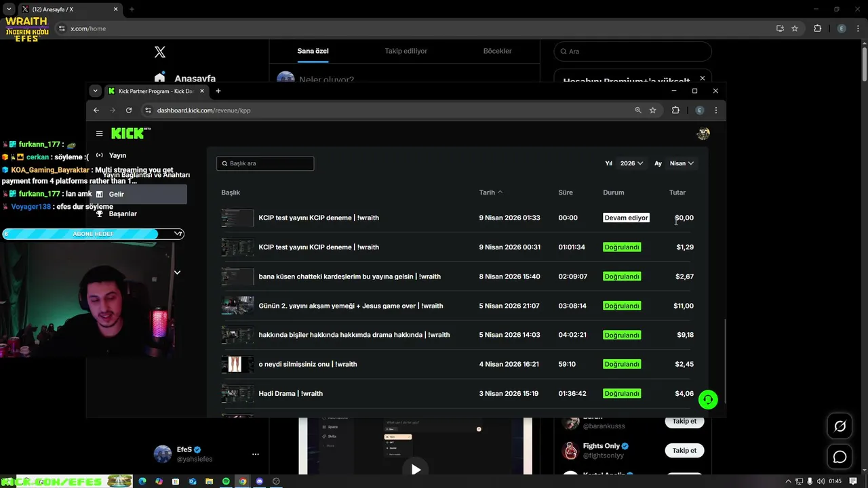
Task: Open Microsoft Edge from the taskbar
Action: (x=142, y=481)
